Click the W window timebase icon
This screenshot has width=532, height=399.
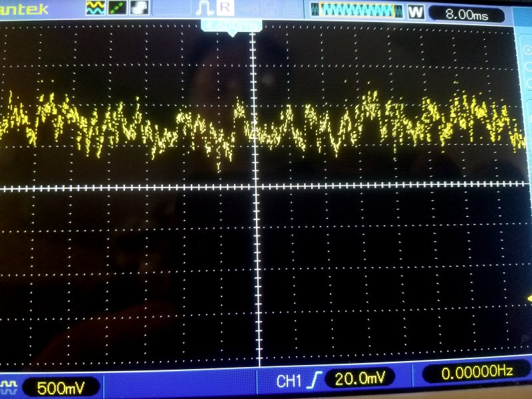tap(416, 12)
